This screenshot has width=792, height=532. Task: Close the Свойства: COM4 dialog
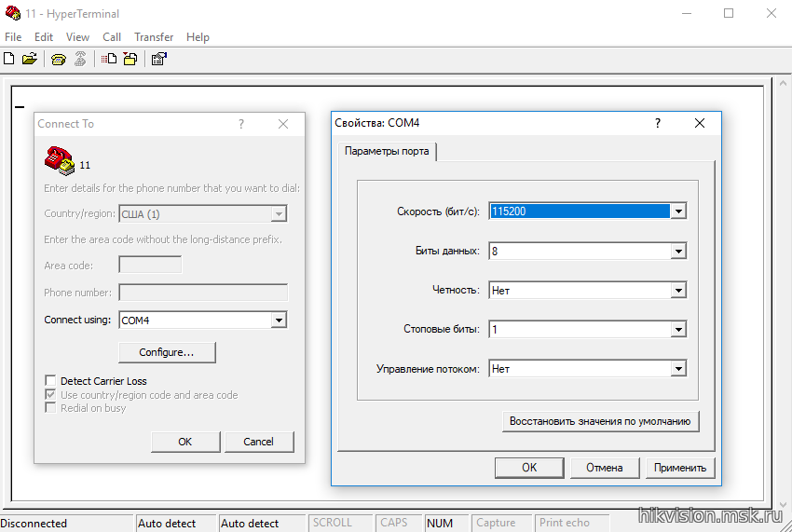[x=700, y=123]
